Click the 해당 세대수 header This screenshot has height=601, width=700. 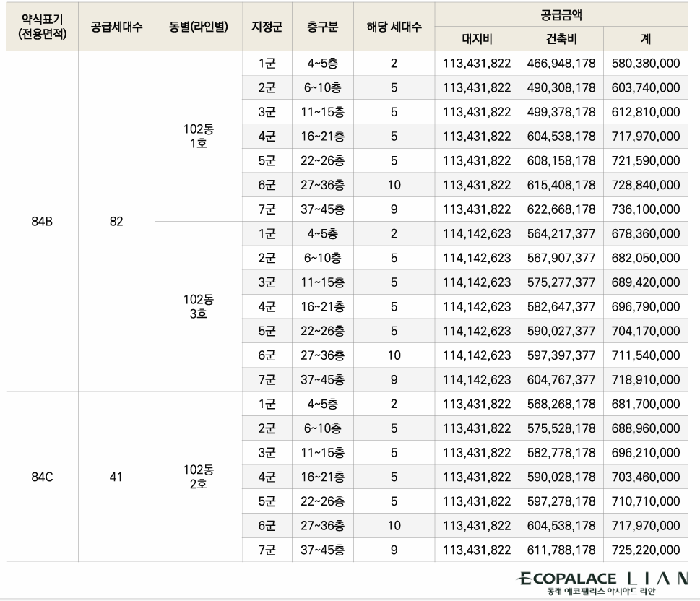coord(392,22)
